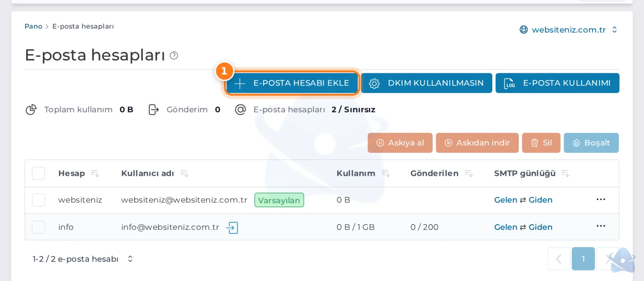This screenshot has width=644, height=281.
Task: Open the websiteniz.com.tr domain selector
Action: click(568, 30)
